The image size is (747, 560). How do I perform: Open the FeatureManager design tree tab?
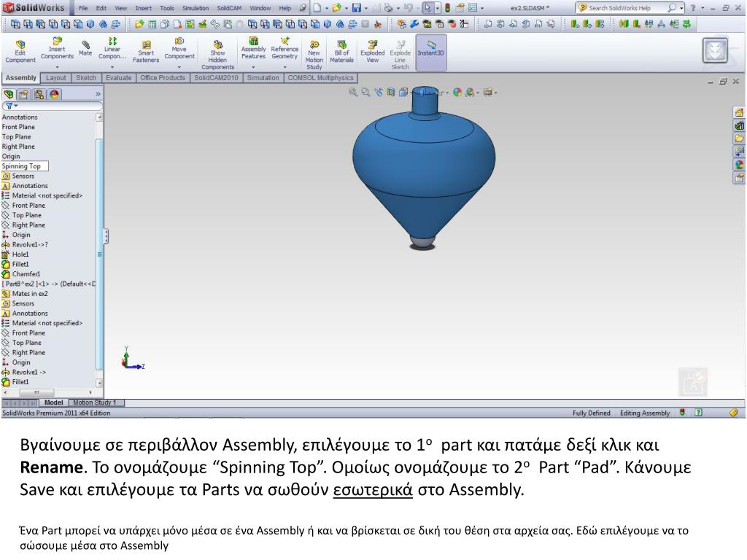(9, 94)
